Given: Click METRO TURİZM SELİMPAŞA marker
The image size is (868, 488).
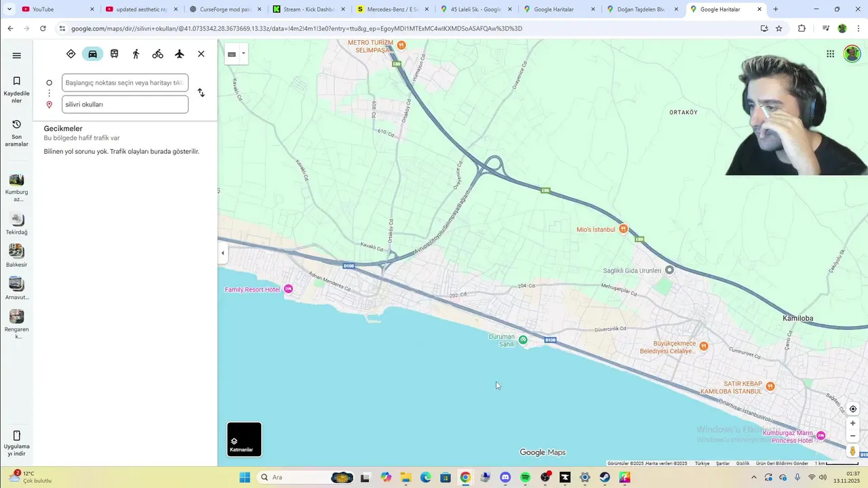Looking at the screenshot, I should click(x=401, y=45).
